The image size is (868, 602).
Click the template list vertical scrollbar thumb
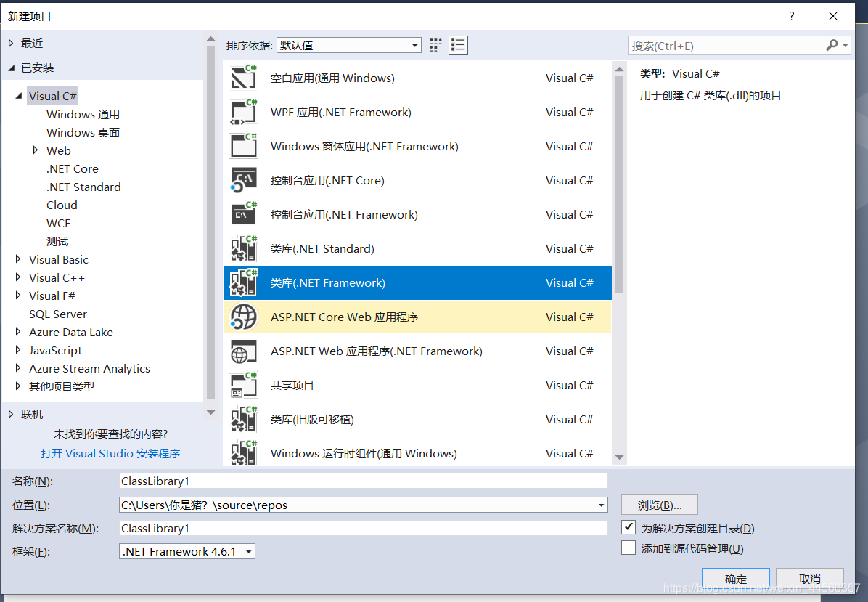620,184
